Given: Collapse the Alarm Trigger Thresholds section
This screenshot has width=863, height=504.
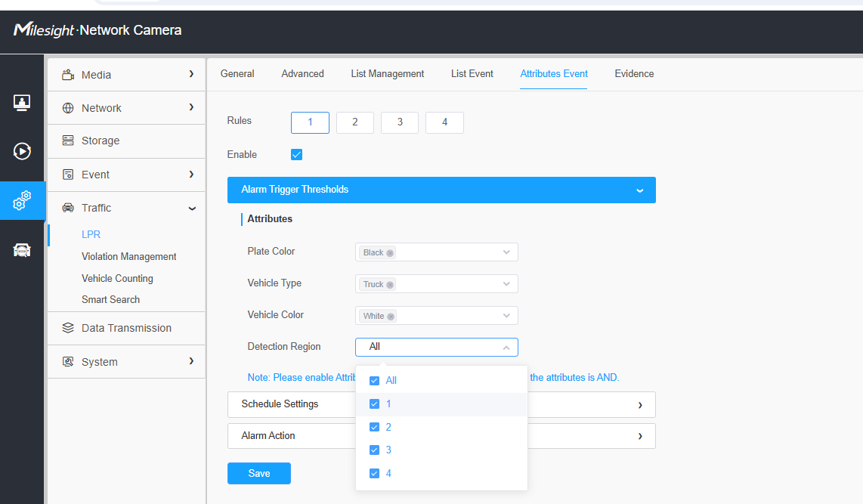Looking at the screenshot, I should coord(441,190).
